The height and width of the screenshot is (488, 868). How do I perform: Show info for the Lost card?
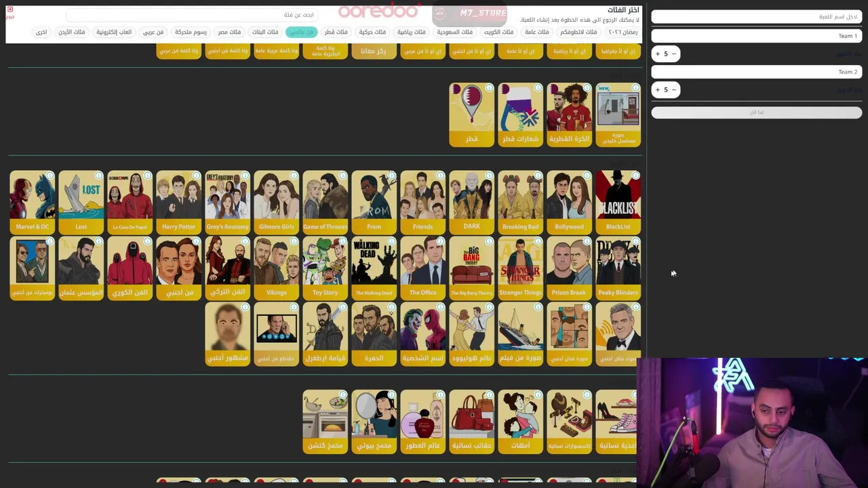coord(98,176)
